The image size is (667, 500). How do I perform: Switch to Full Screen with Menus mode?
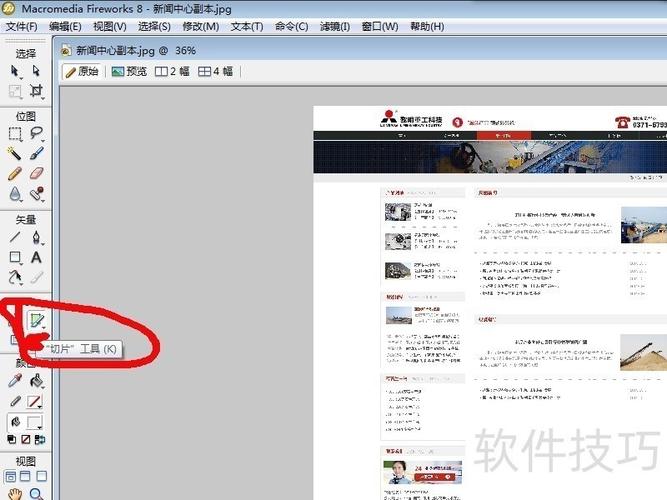(26, 476)
